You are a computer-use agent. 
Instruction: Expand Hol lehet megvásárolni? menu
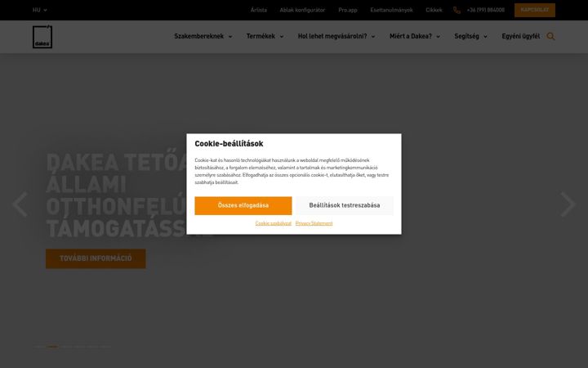[x=336, y=37]
